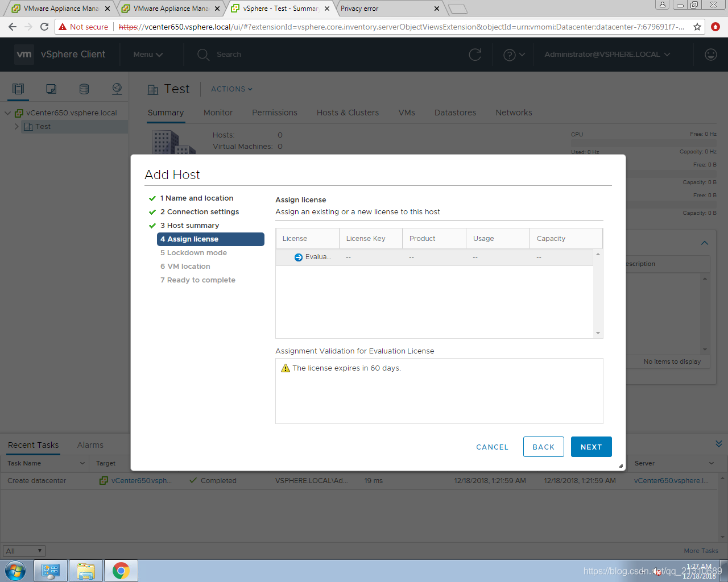
Task: Open the Hosts & Clusters tab
Action: pyautogui.click(x=348, y=113)
